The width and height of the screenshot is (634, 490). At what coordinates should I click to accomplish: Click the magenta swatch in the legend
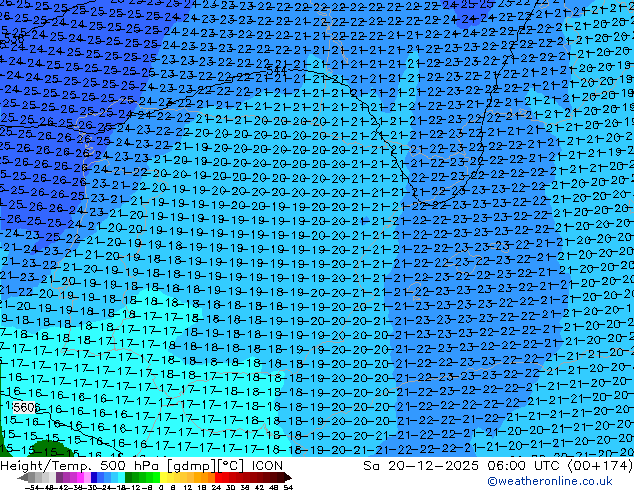point(80,477)
